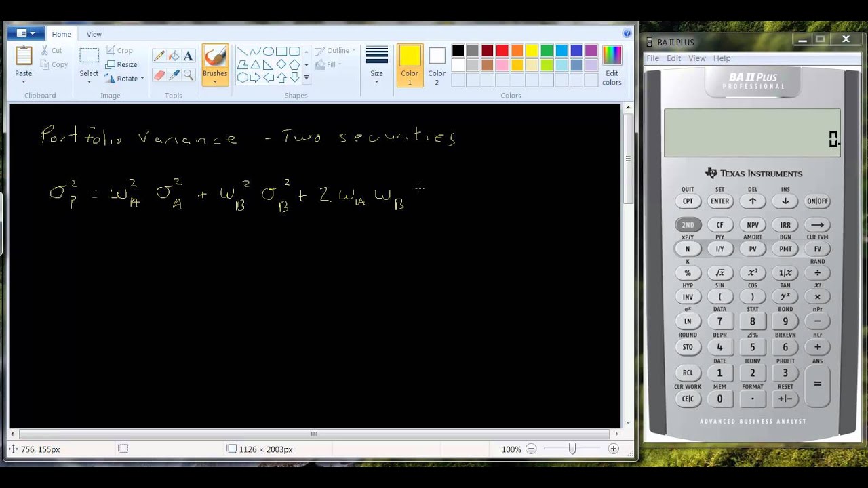
Task: Open the calculator Help menu
Action: point(722,58)
